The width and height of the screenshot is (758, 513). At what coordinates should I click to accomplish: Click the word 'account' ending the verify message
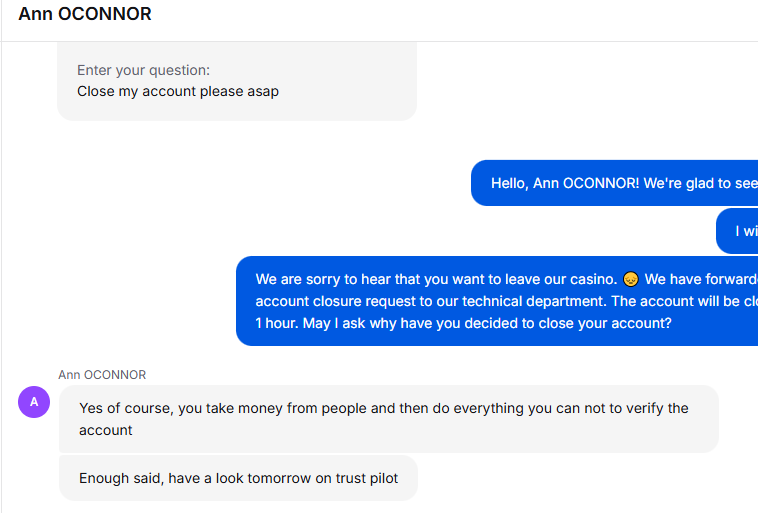(105, 430)
